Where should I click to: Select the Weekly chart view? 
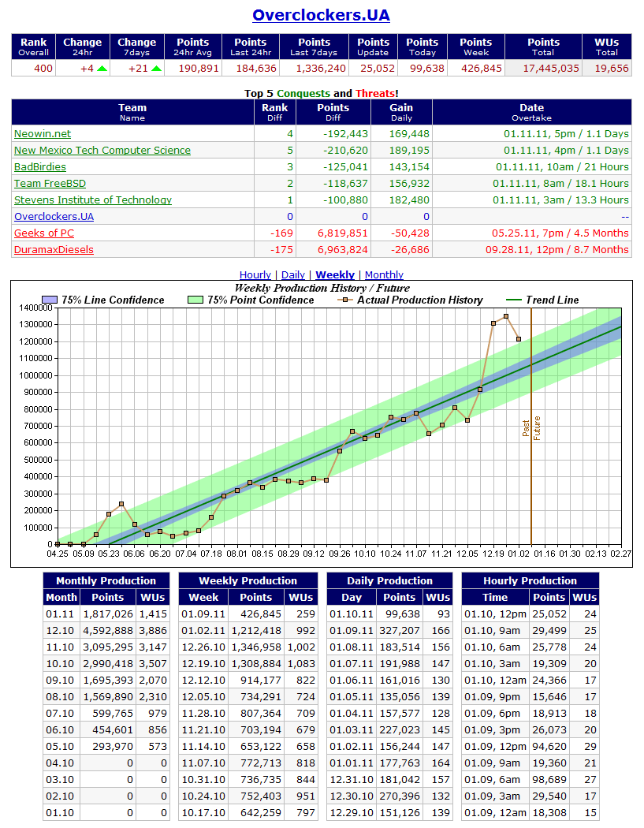pyautogui.click(x=335, y=274)
